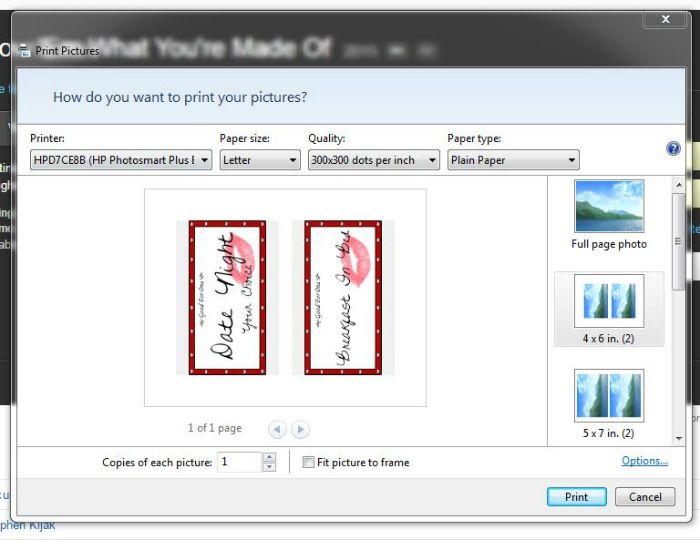Select the 4 x 6 in. (2) layout
Image resolution: width=700 pixels, height=540 pixels.
click(609, 309)
